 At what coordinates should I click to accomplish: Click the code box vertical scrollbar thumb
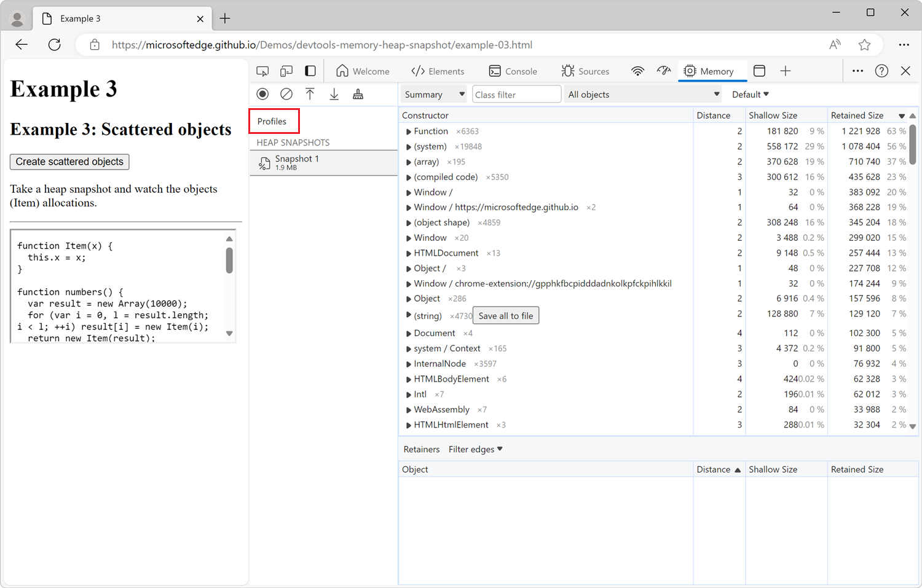[229, 260]
